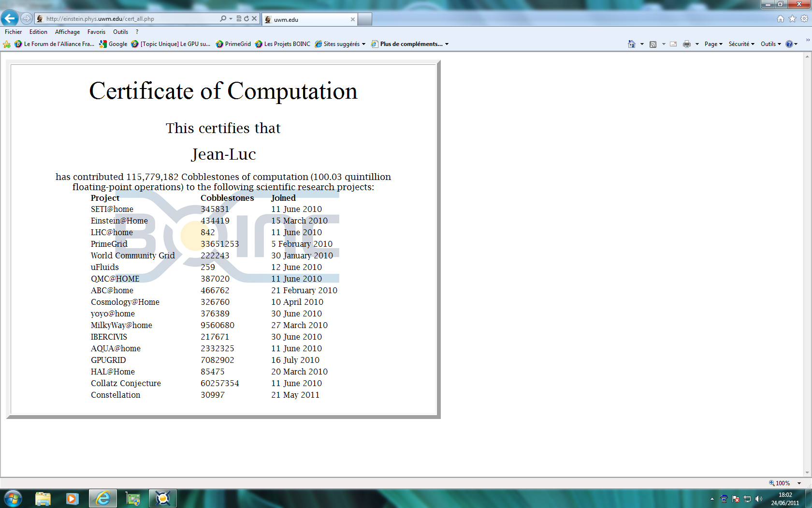Stop loading with the address bar X icon
812x508 pixels.
point(254,18)
